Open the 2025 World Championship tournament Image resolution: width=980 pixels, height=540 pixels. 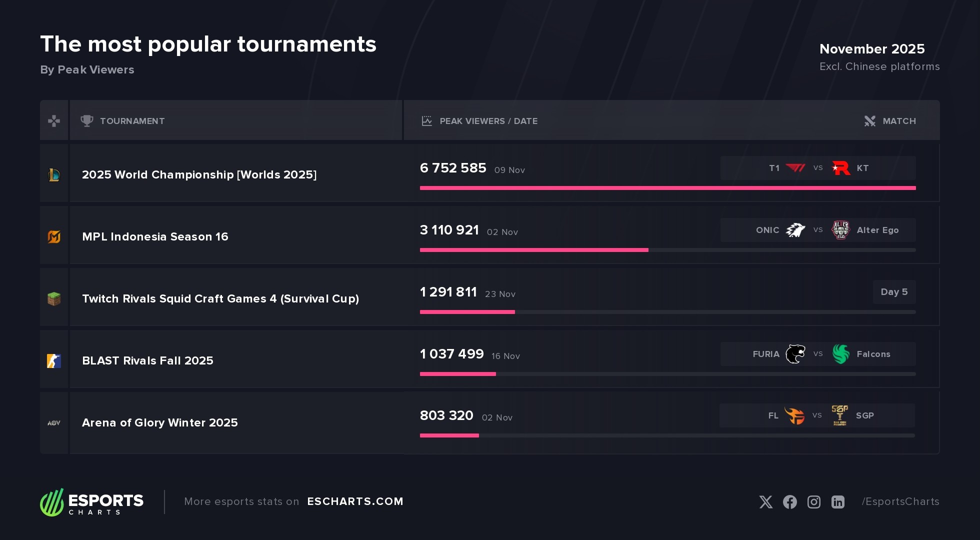[x=199, y=174]
